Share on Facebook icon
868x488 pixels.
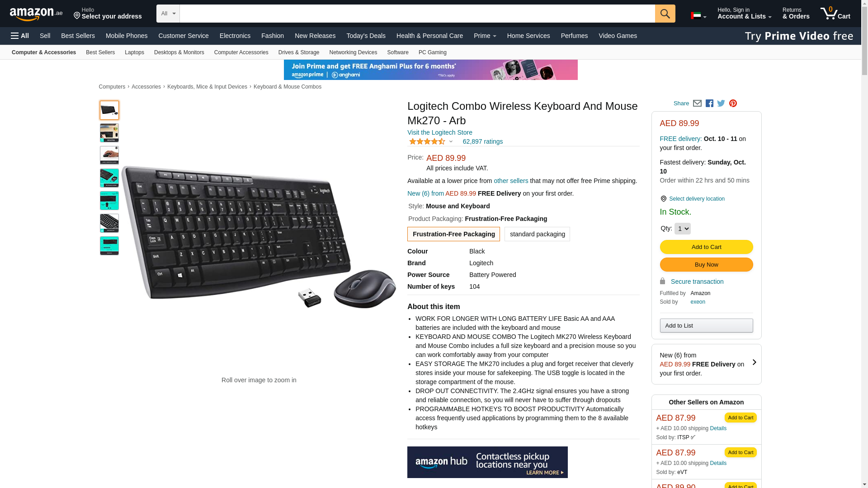pos(709,103)
